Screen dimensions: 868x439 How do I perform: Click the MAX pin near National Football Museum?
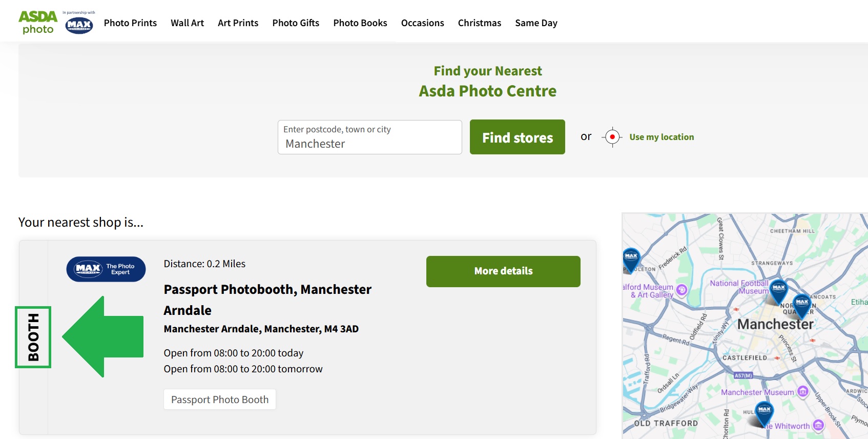[x=779, y=287]
